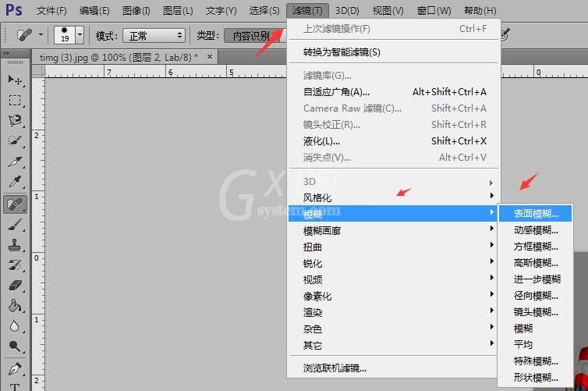This screenshot has width=588, height=391.
Task: Open the 选择(S) menu
Action: (264, 10)
